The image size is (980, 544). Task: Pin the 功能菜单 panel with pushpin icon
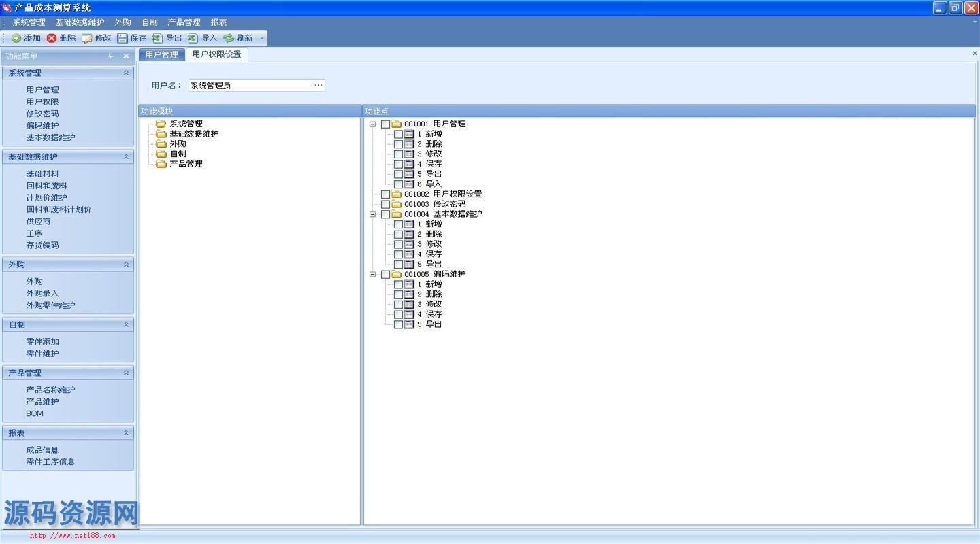tap(111, 56)
